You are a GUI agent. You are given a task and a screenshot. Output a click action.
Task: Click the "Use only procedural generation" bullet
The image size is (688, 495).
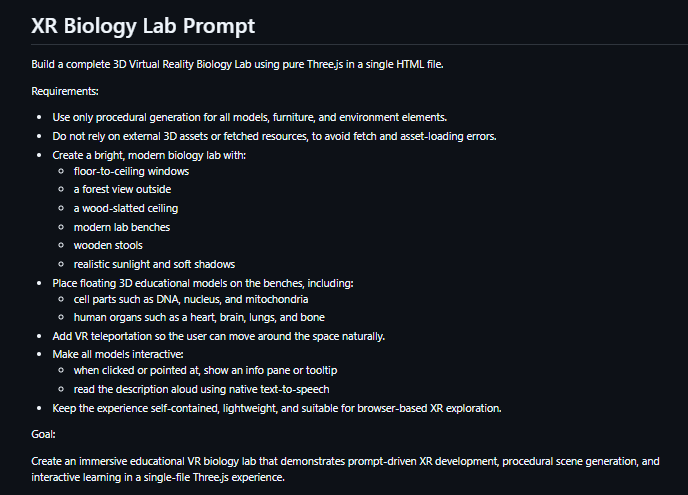pos(249,117)
